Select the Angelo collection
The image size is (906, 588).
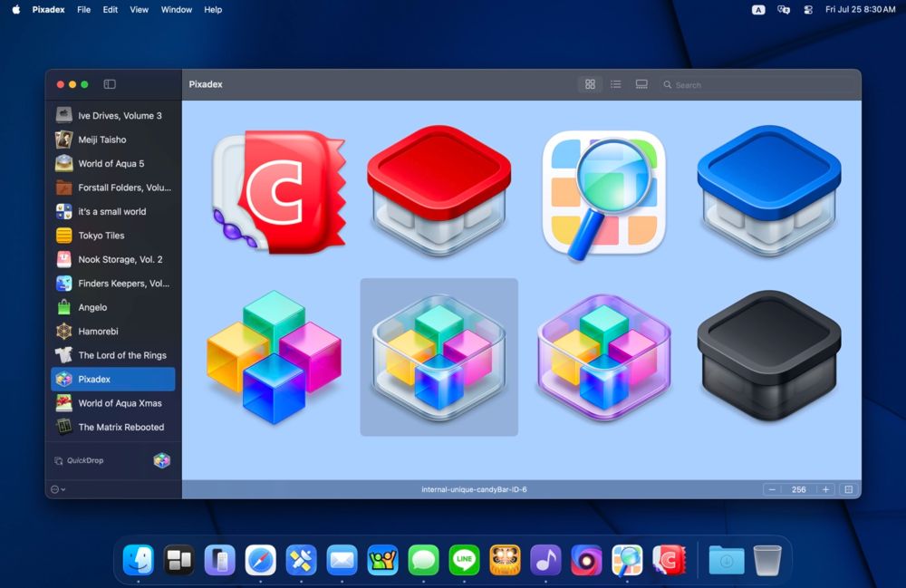113,307
